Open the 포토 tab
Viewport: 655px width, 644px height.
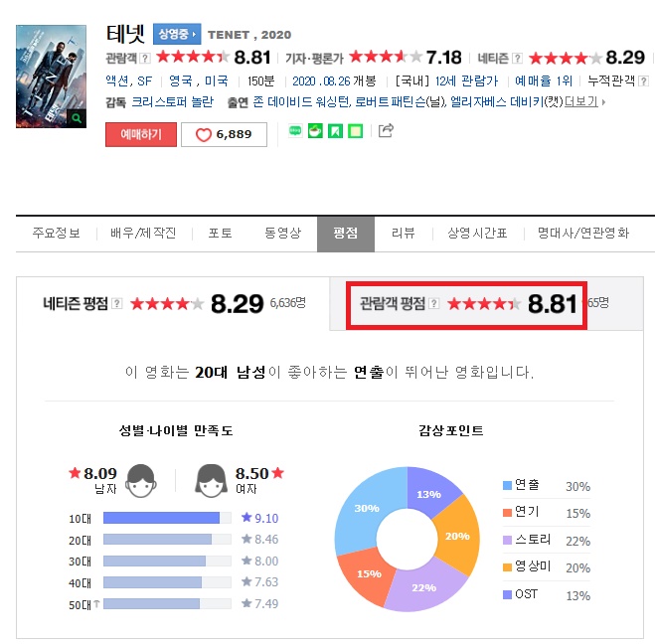[220, 233]
